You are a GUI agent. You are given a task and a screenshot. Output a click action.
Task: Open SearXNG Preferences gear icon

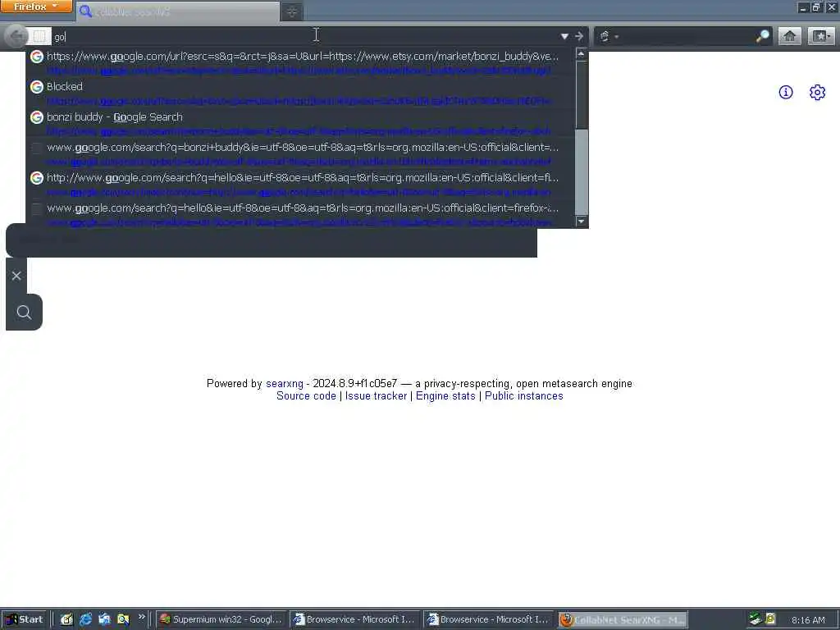pos(817,92)
